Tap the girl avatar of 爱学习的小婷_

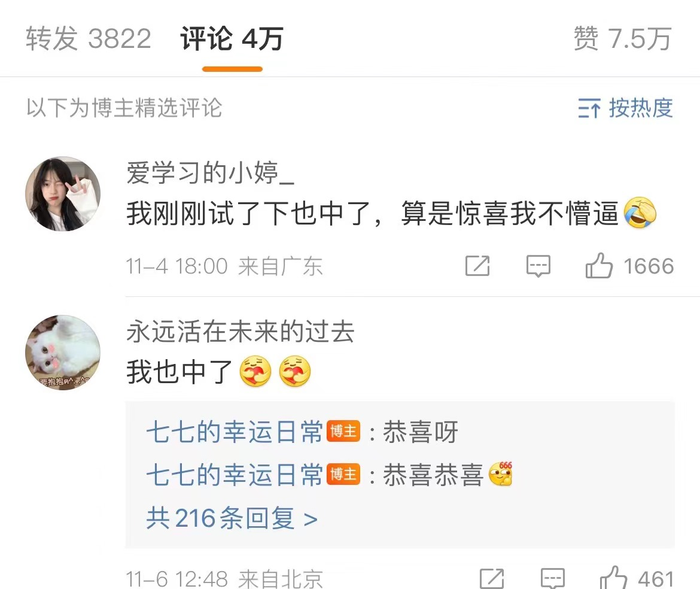click(x=63, y=194)
